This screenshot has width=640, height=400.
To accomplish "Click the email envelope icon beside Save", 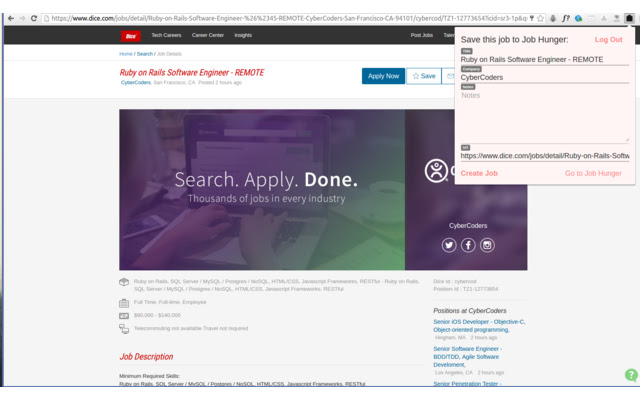I will (x=450, y=76).
